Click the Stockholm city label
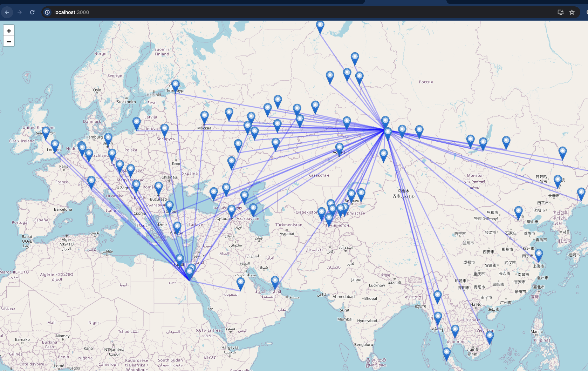Viewport: 588px width, 371px height. (126, 102)
